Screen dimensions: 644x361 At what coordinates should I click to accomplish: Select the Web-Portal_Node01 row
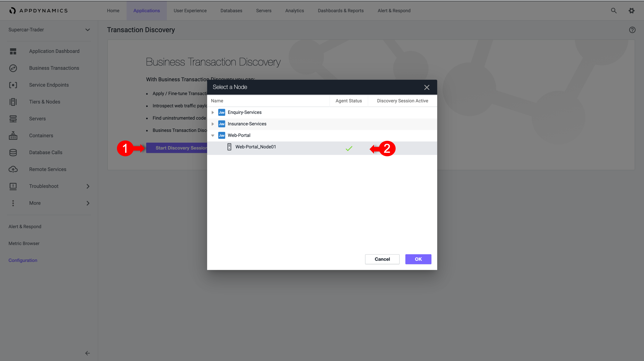point(322,148)
